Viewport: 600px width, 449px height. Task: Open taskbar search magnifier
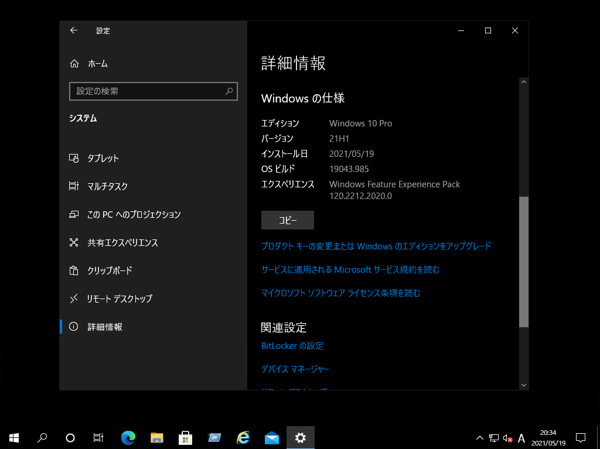click(42, 438)
